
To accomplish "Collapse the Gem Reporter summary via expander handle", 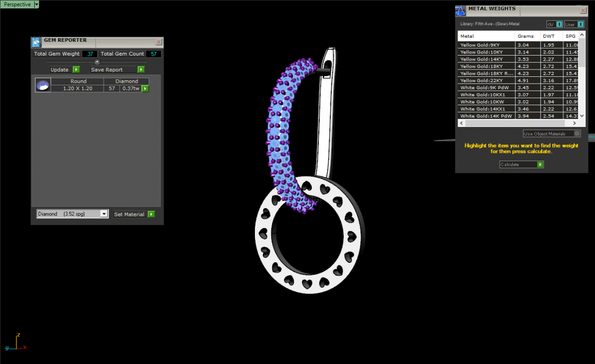I will pyautogui.click(x=97, y=61).
